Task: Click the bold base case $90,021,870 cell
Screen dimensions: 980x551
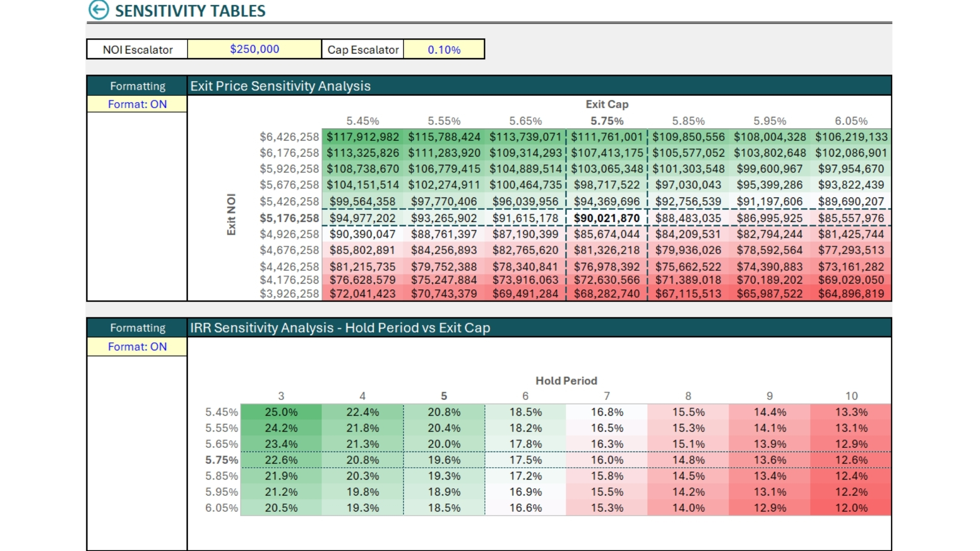Action: click(606, 218)
